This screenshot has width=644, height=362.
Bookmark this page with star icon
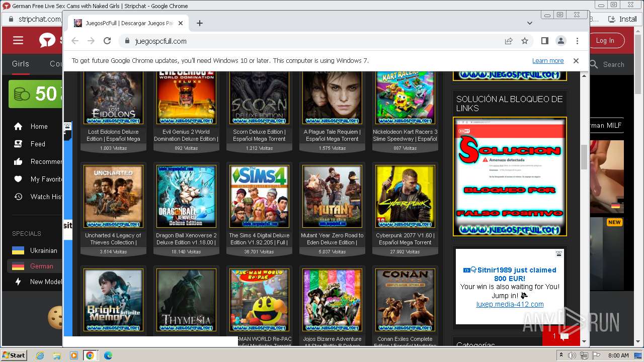(525, 41)
